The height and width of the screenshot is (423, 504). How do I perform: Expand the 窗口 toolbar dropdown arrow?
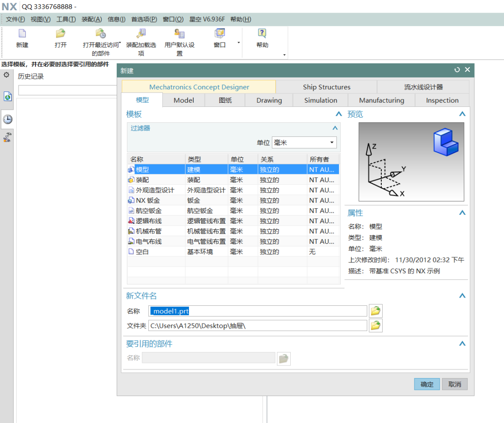[238, 42]
